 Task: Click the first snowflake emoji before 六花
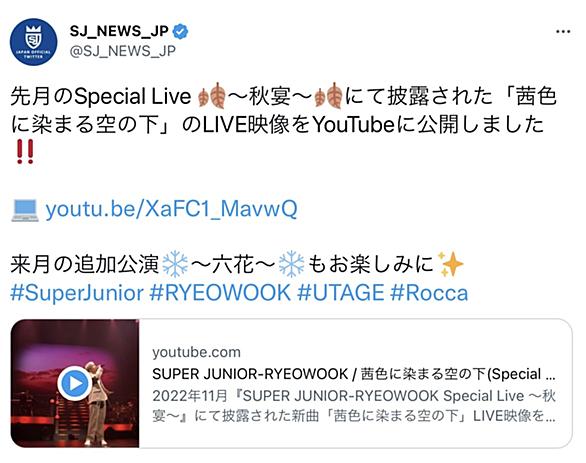tap(175, 264)
